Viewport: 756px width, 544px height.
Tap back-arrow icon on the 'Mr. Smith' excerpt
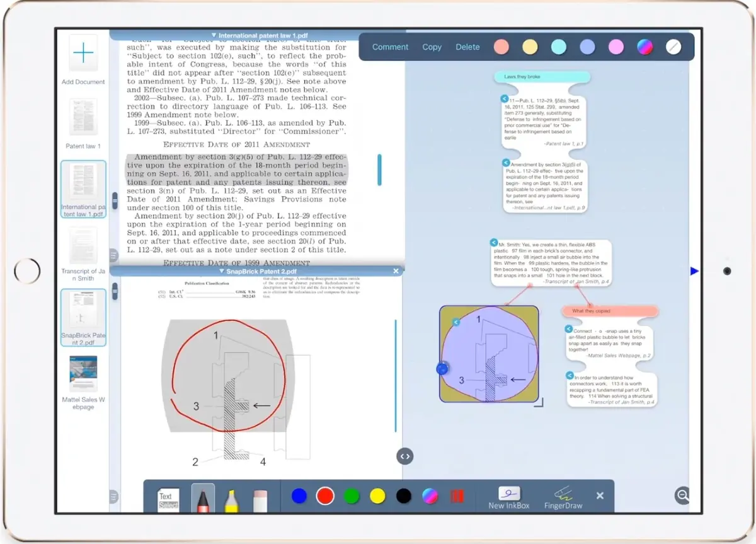pyautogui.click(x=495, y=242)
